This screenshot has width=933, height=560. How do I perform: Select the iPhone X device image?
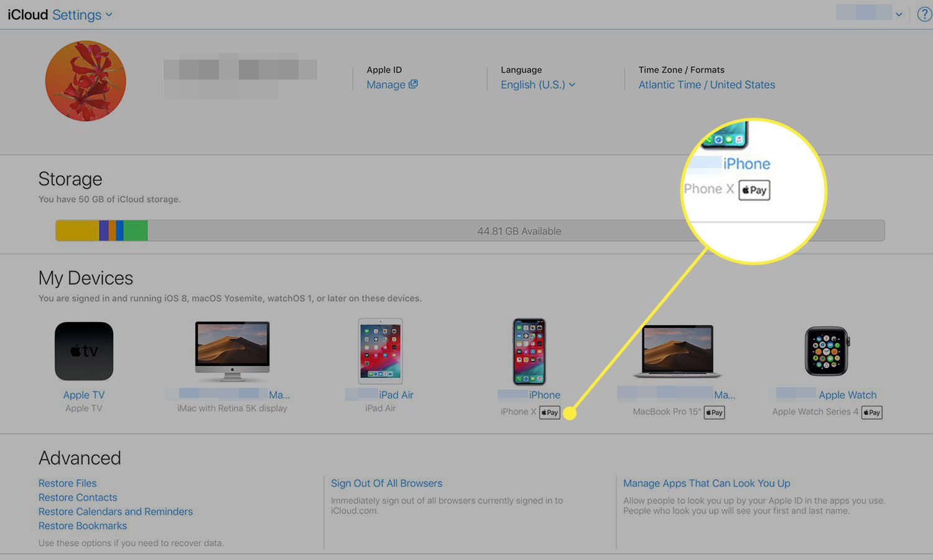tap(529, 352)
